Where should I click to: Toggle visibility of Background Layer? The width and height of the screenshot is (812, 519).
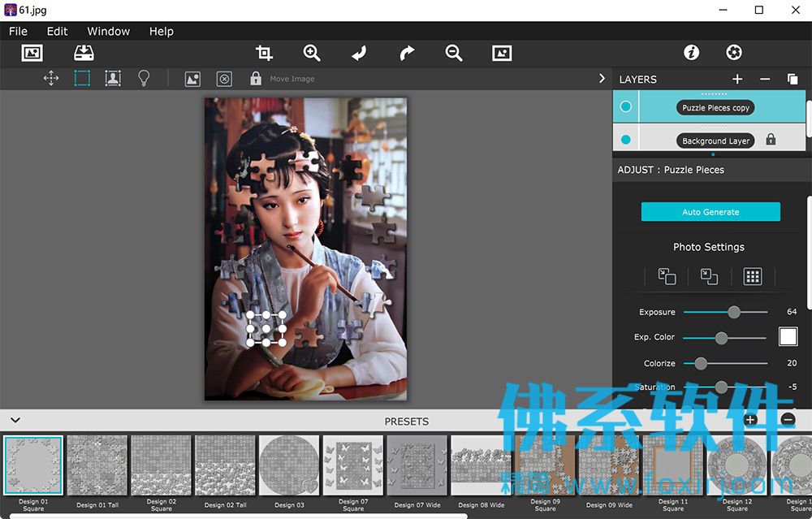coord(625,140)
